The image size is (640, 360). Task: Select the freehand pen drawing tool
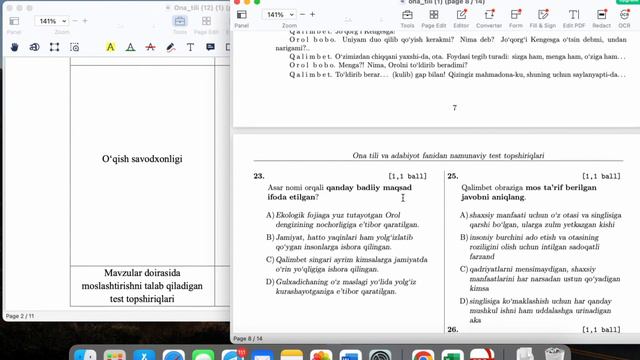tap(171, 47)
